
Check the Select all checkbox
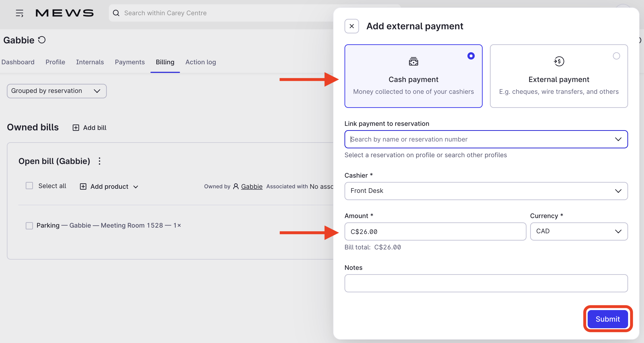point(30,186)
